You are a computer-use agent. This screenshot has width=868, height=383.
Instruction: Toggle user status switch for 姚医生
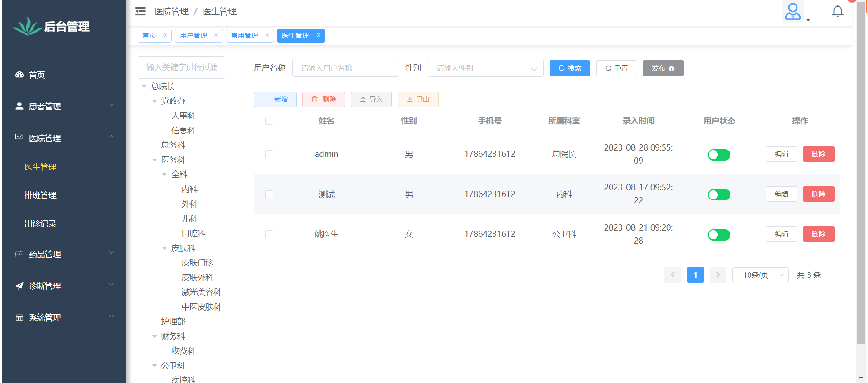point(719,235)
